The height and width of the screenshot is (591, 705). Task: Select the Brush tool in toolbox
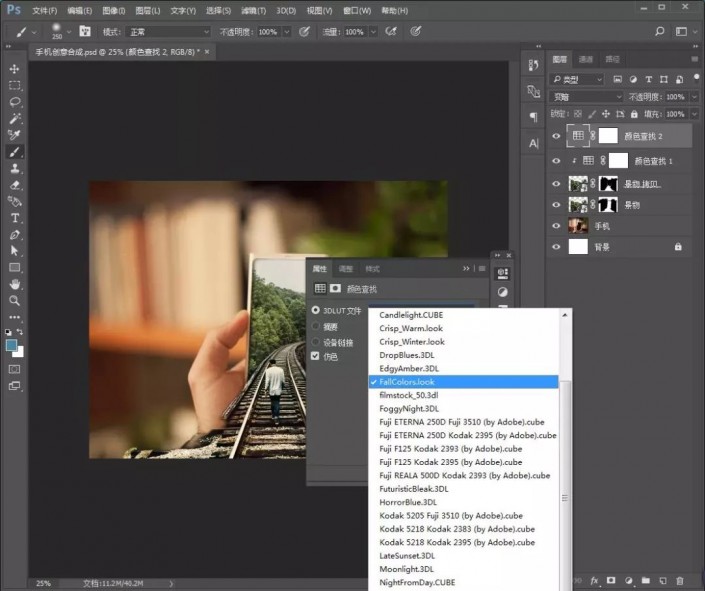click(14, 152)
